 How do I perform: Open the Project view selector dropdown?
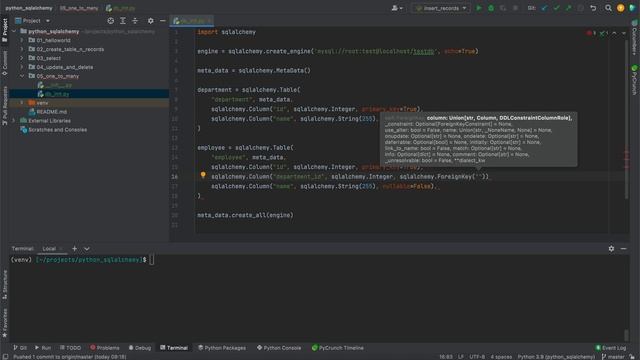point(32,21)
